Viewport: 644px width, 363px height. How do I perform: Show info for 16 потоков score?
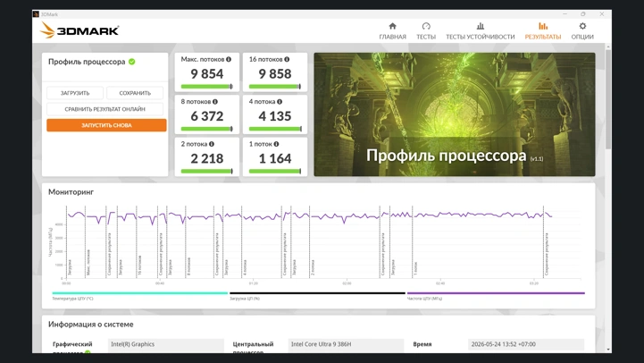click(x=287, y=59)
